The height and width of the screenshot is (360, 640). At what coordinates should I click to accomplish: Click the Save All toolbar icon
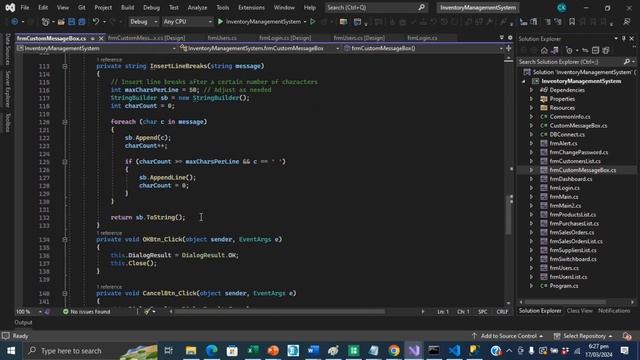point(82,22)
